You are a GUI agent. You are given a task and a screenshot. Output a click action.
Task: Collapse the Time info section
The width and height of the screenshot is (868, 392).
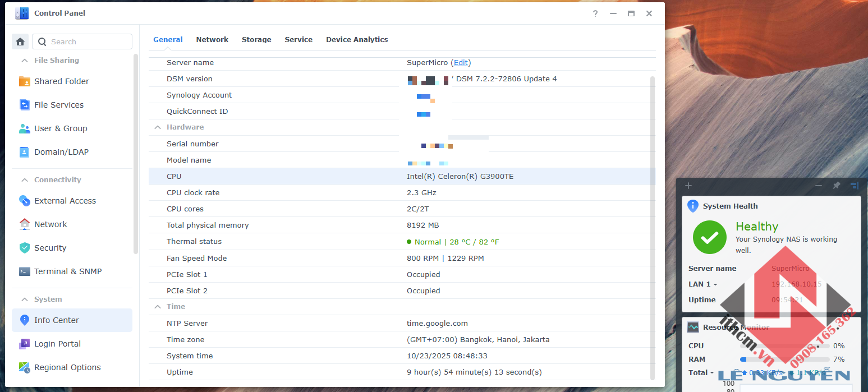pyautogui.click(x=158, y=307)
